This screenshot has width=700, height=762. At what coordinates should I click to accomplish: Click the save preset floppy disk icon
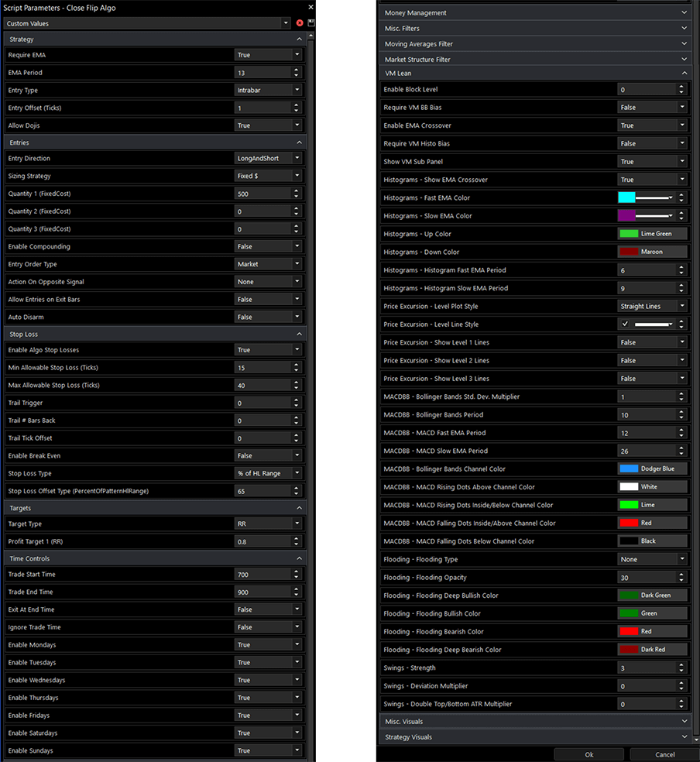coord(311,23)
